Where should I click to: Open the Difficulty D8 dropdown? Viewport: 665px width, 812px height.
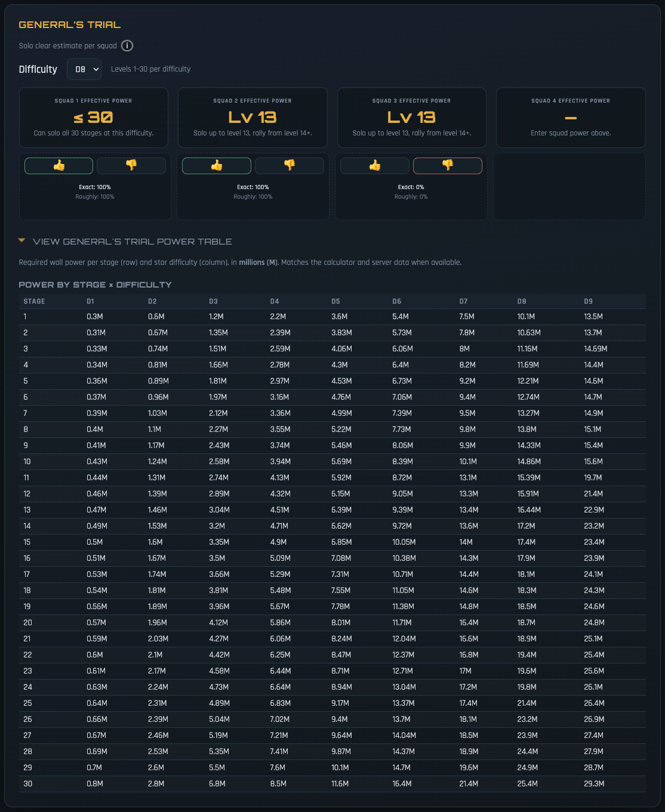tap(84, 69)
